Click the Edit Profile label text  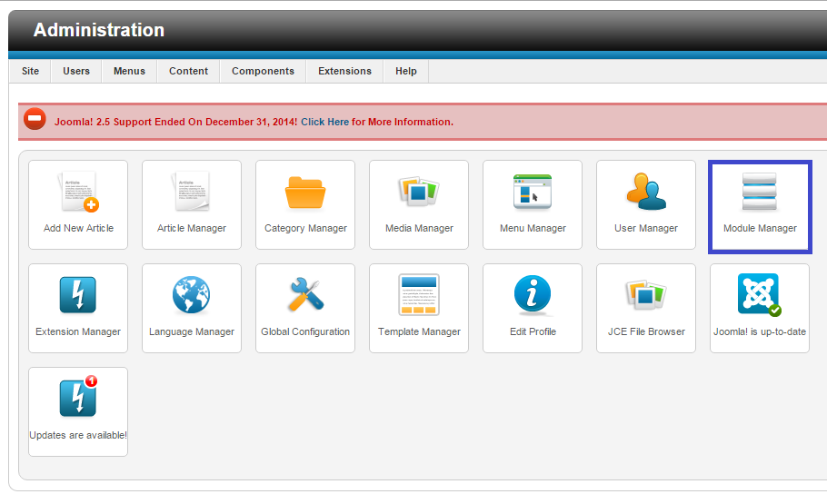tap(533, 331)
